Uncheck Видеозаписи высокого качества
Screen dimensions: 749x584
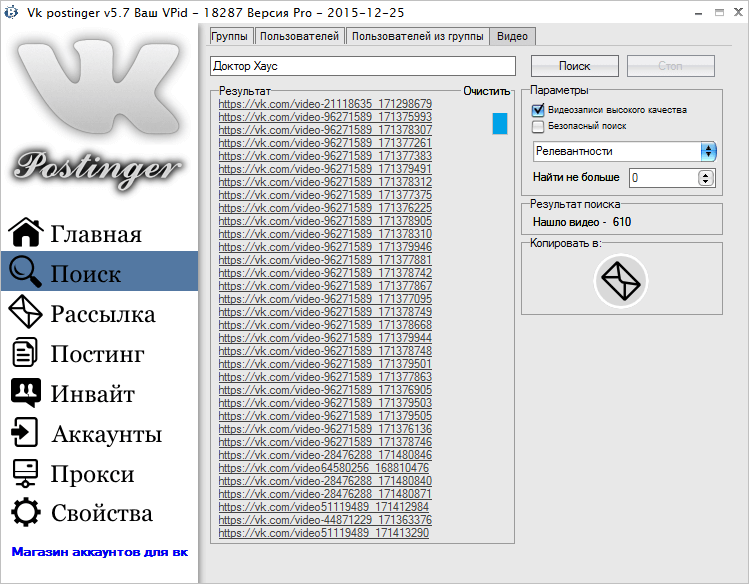(x=538, y=110)
